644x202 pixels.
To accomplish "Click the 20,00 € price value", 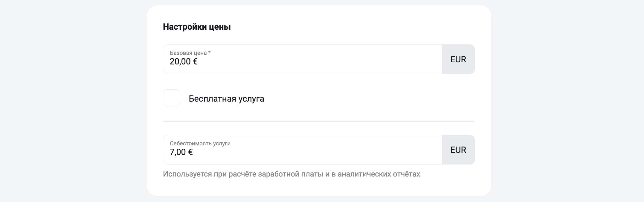I will pos(184,62).
